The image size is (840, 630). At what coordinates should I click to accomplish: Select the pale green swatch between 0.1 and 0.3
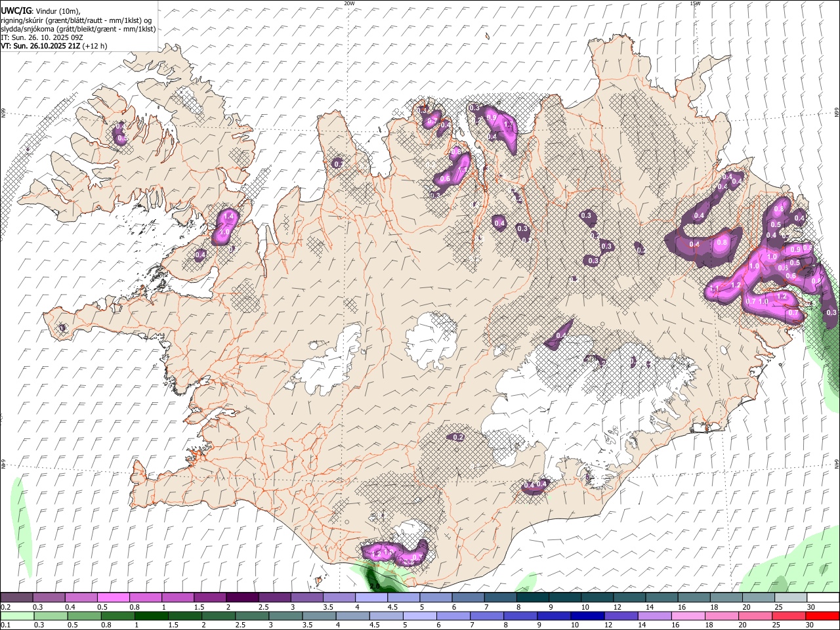(16, 616)
